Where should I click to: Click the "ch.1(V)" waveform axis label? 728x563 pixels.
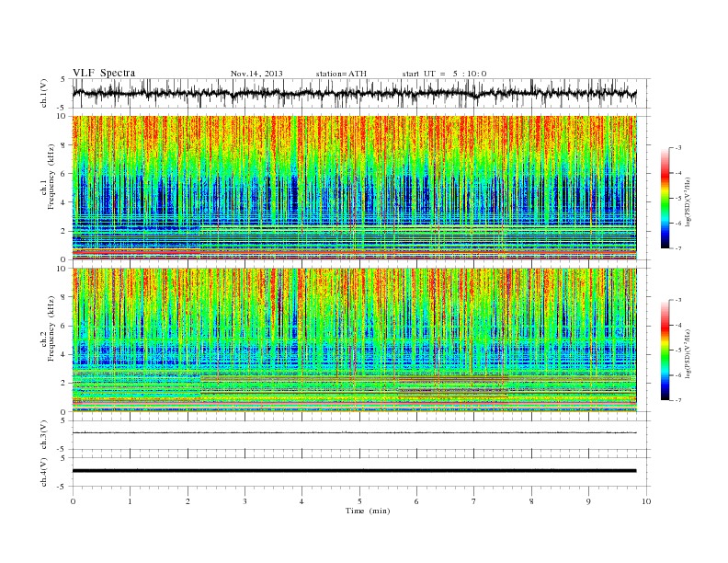(x=44, y=93)
